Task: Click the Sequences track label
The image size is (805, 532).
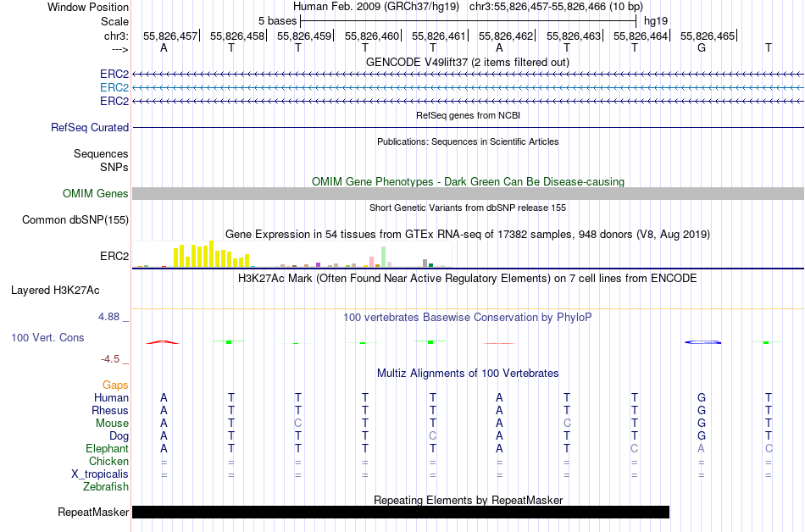Action: (x=101, y=154)
